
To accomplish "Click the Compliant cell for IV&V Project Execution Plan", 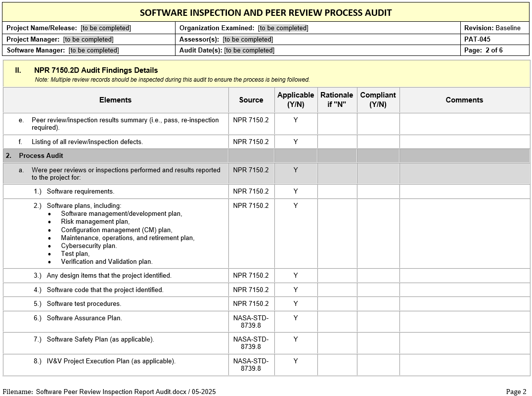I will tap(378, 365).
